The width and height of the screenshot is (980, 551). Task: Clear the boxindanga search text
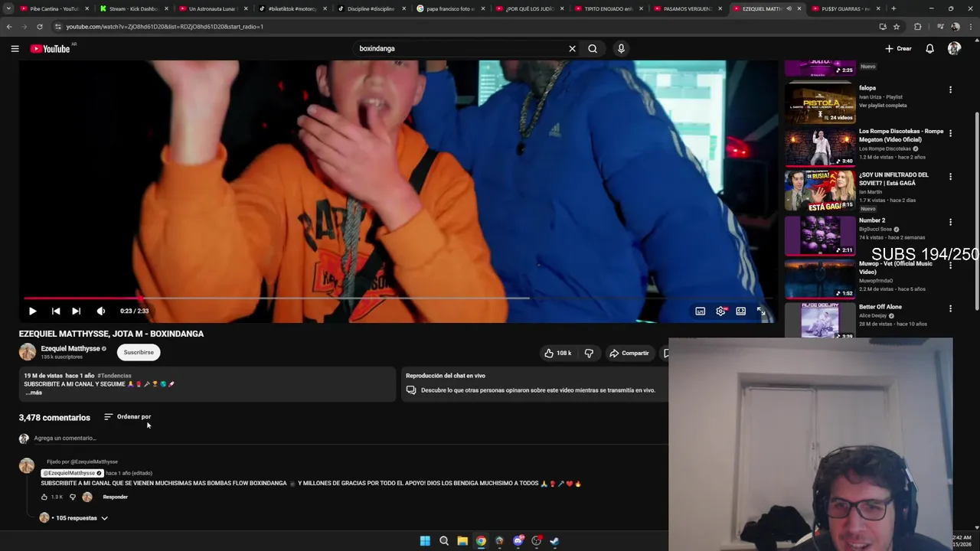point(572,49)
